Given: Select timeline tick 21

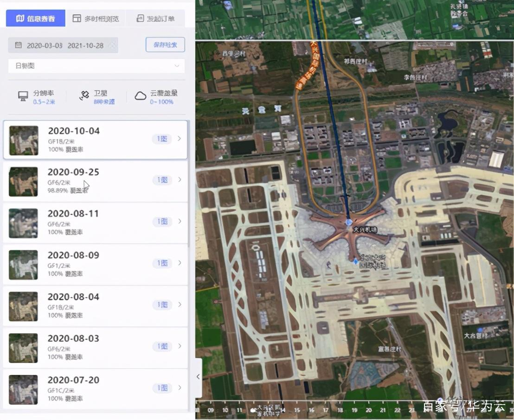Looking at the screenshot, I should coord(383,410).
